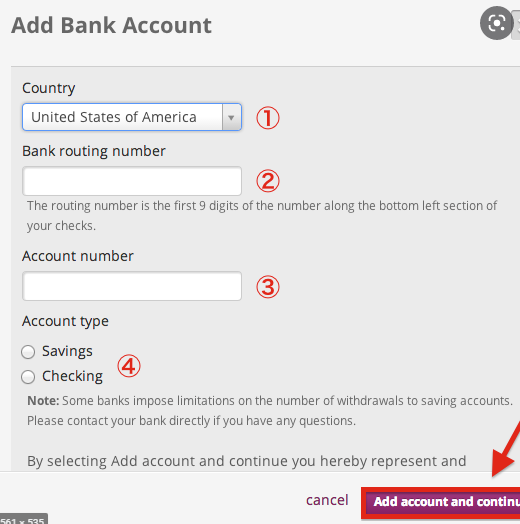The height and width of the screenshot is (524, 520).
Task: Click the red circled number 1 marker
Action: (268, 118)
